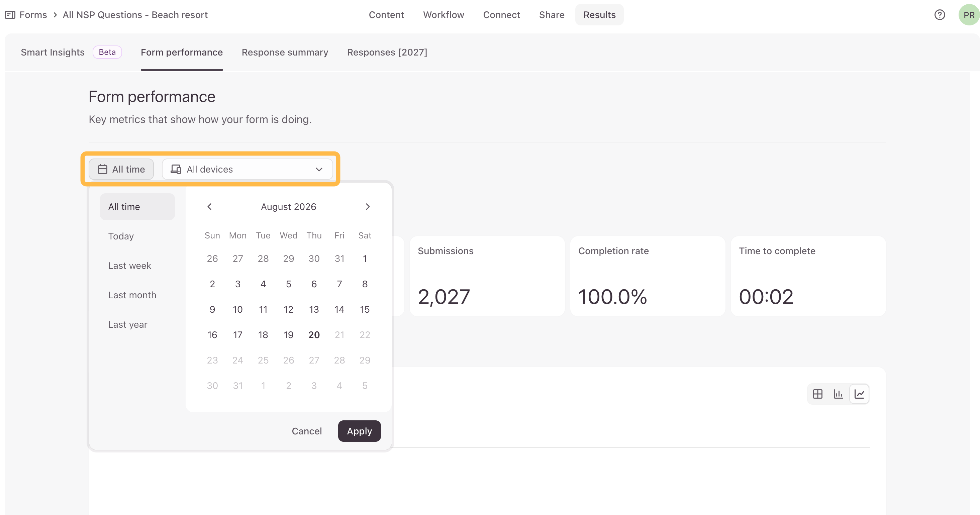Go to next month in calendar
This screenshot has width=980, height=515.
tap(368, 207)
